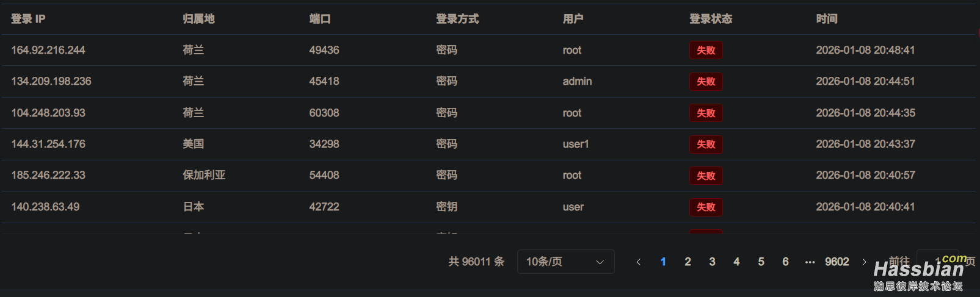Image resolution: width=980 pixels, height=297 pixels.
Task: Click the 时间 column header
Action: pos(827,19)
